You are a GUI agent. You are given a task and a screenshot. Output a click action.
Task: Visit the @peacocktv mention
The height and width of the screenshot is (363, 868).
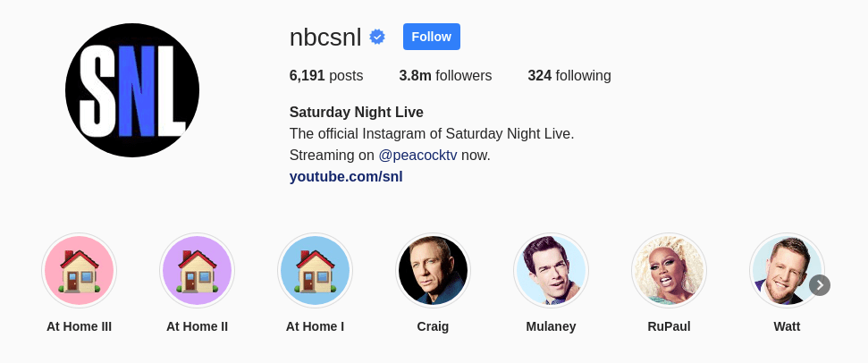[417, 155]
